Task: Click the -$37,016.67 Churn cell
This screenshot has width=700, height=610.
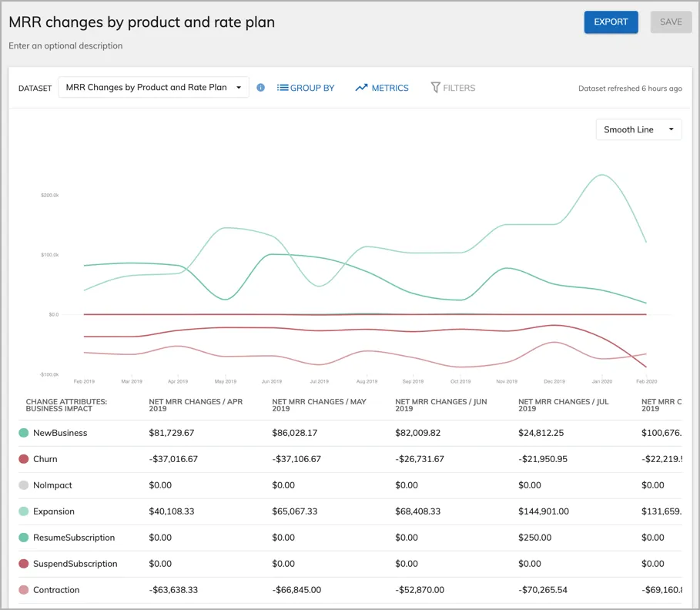Action: pyautogui.click(x=173, y=459)
